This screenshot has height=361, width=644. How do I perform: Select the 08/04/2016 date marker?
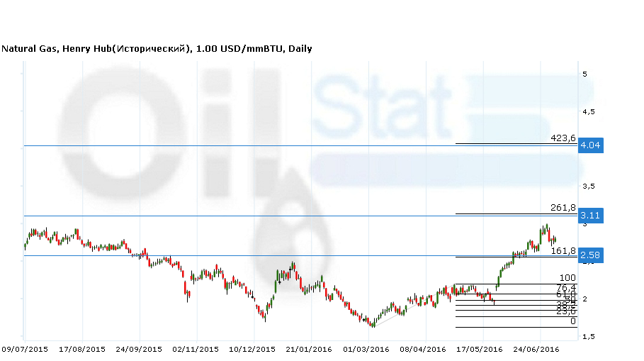click(424, 349)
